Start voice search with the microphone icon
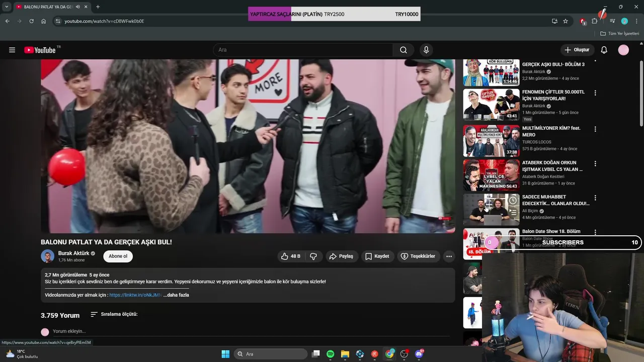This screenshot has width=644, height=362. click(426, 50)
